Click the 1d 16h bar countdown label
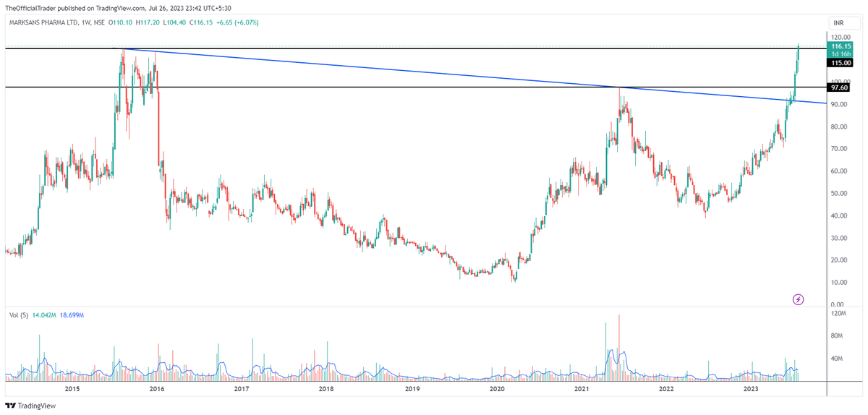The width and height of the screenshot is (868, 415). click(x=840, y=54)
